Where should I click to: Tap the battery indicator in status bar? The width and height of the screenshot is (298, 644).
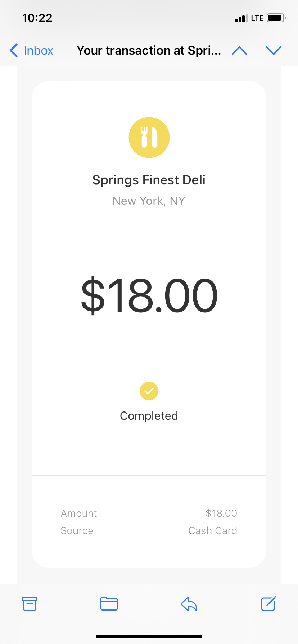click(276, 18)
